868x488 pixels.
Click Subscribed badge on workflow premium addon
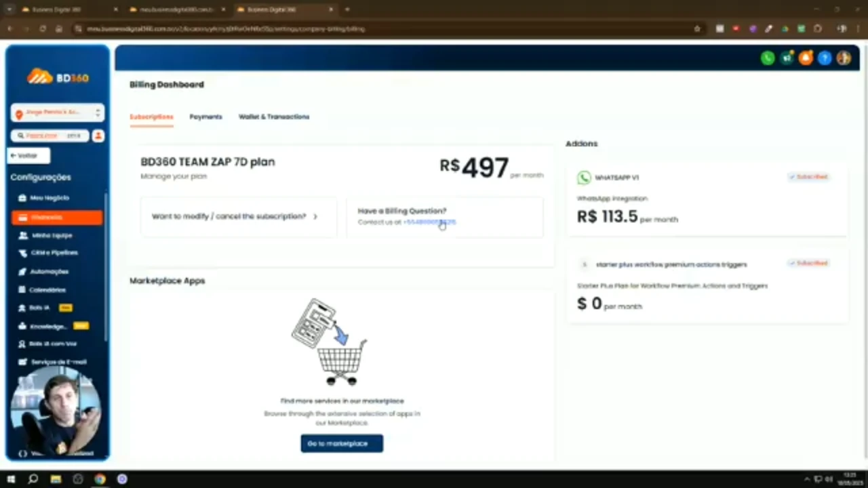click(x=808, y=263)
